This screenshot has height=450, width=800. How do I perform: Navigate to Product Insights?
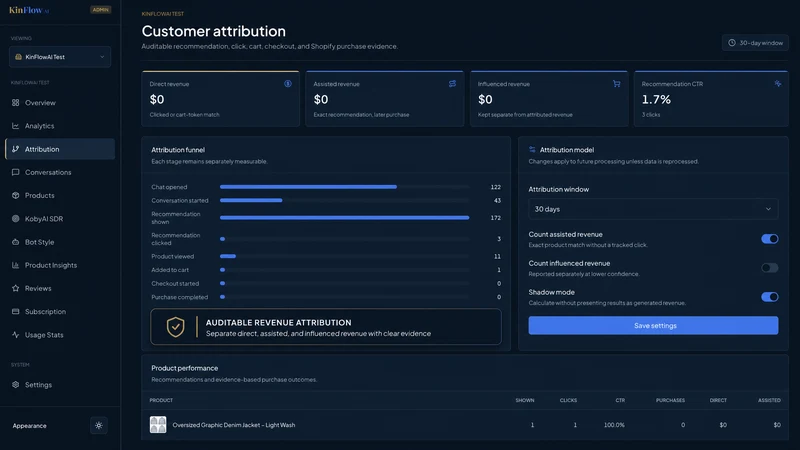60,265
